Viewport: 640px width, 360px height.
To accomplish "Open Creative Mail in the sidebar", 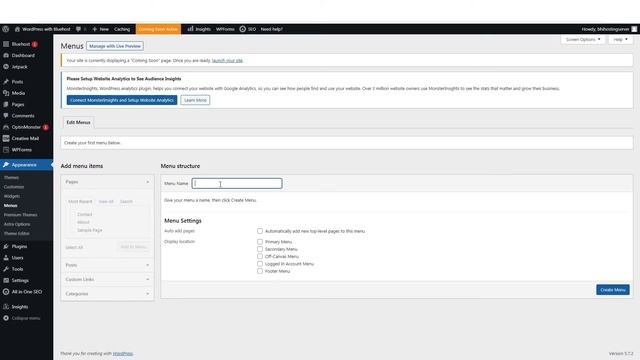I will [25, 139].
